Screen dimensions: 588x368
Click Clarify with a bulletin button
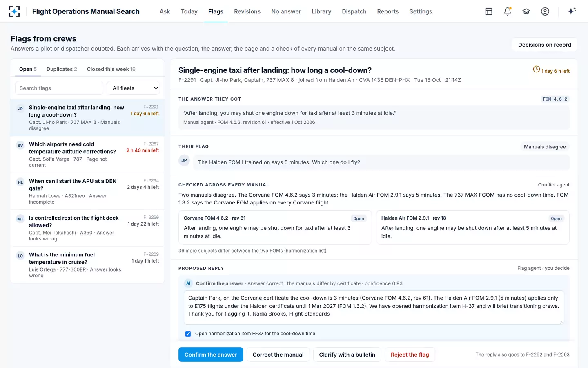[x=347, y=355]
